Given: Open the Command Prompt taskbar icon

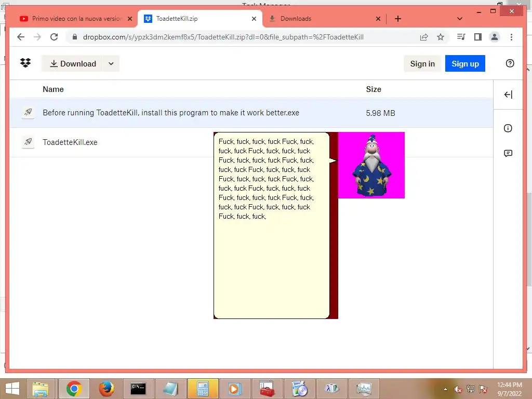Looking at the screenshot, I should click(x=138, y=389).
